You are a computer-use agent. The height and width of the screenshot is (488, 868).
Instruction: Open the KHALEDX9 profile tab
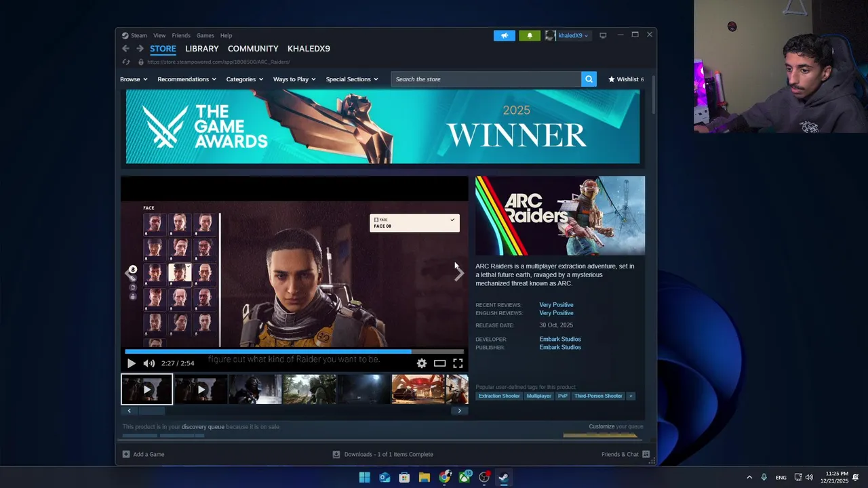pos(309,49)
